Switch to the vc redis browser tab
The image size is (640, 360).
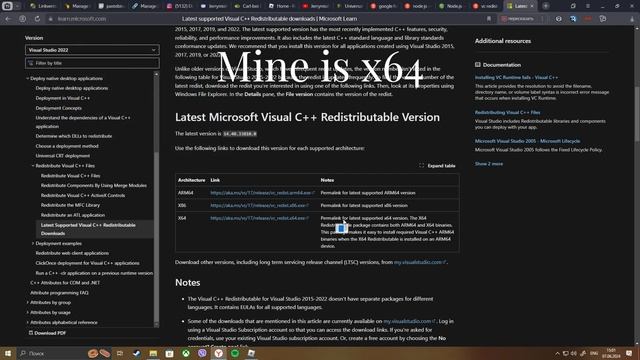[485, 6]
